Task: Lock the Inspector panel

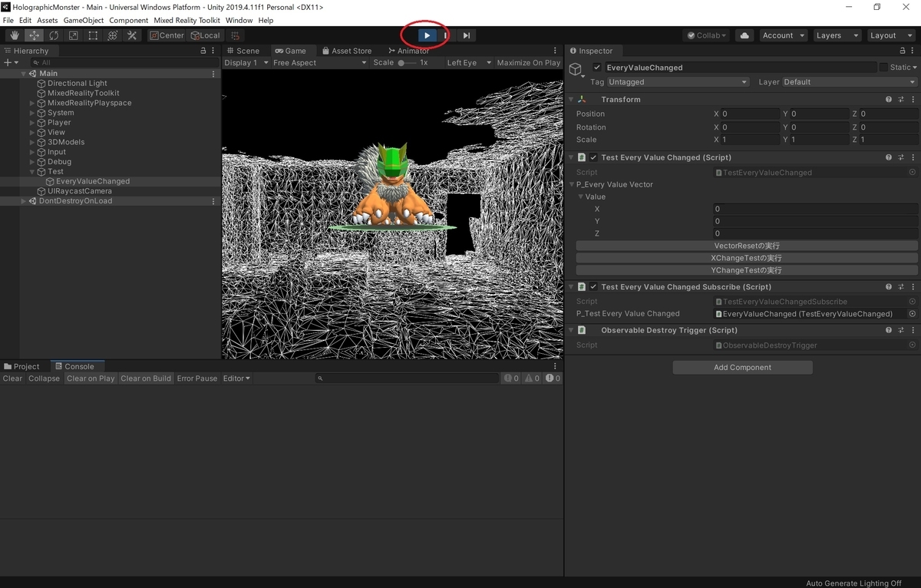Action: click(902, 51)
